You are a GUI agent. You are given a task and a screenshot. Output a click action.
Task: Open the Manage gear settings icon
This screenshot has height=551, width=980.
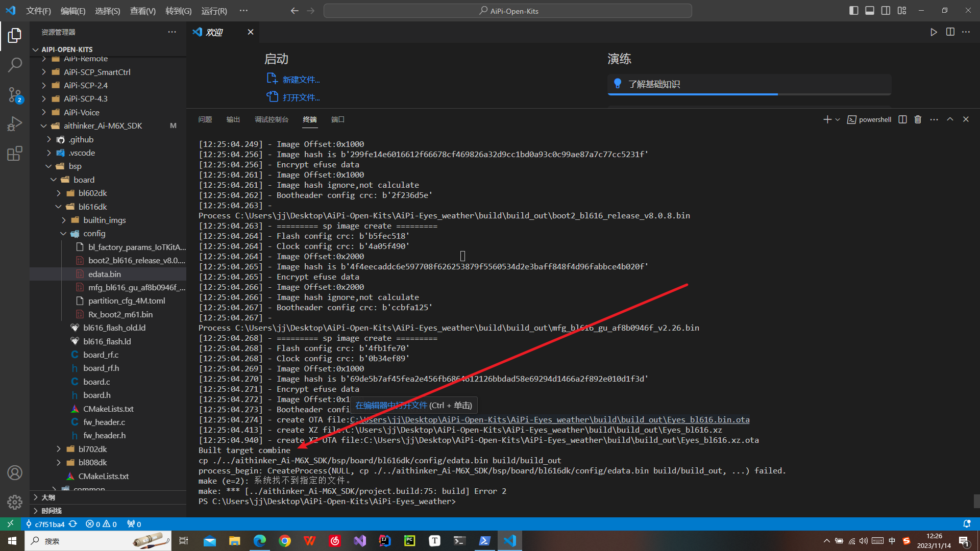click(15, 503)
